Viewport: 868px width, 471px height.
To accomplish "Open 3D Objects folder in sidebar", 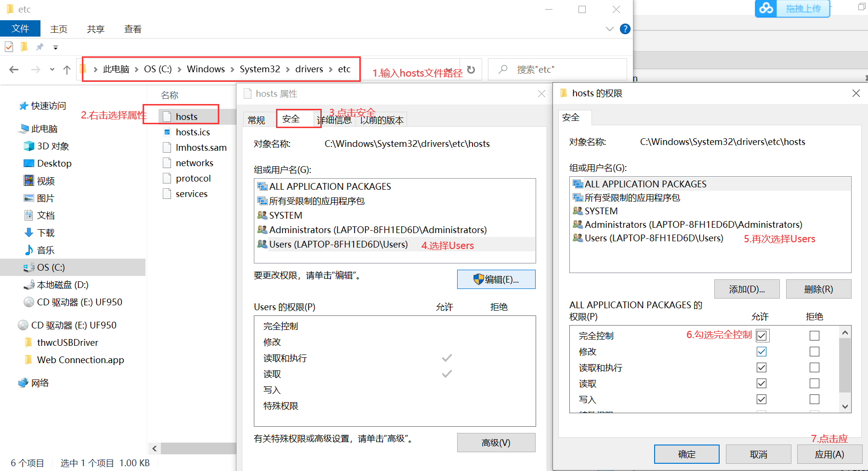I will pos(47,146).
